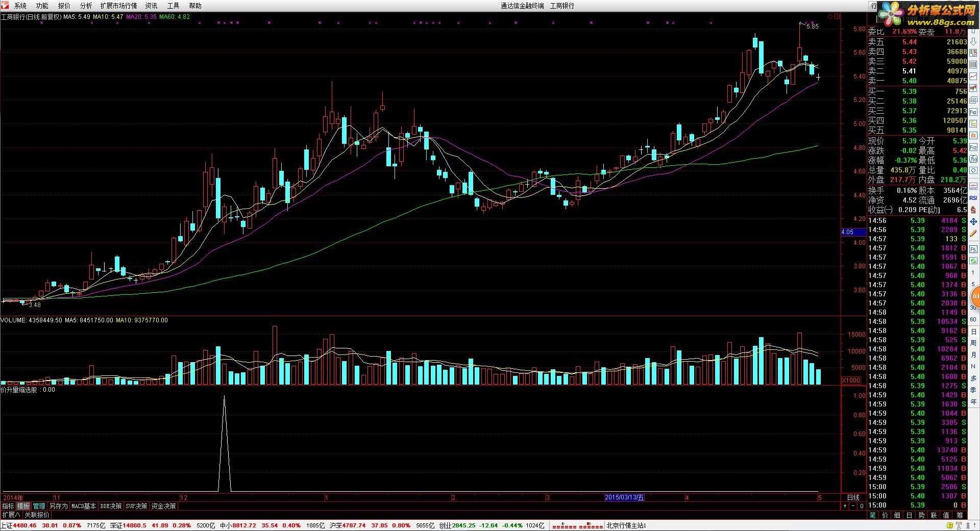Open the 日线 period dropdown
Image resolution: width=980 pixels, height=531 pixels.
click(853, 497)
